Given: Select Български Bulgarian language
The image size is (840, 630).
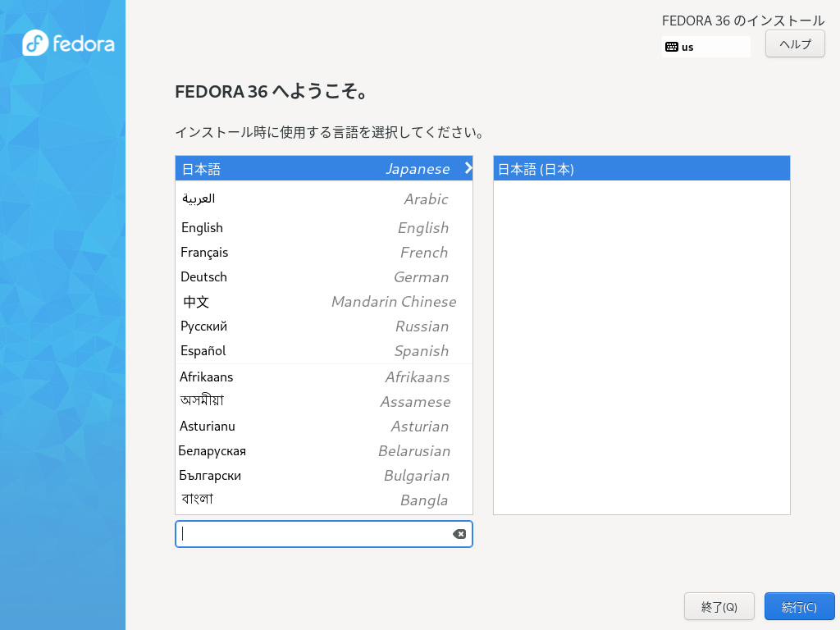Looking at the screenshot, I should pos(323,476).
